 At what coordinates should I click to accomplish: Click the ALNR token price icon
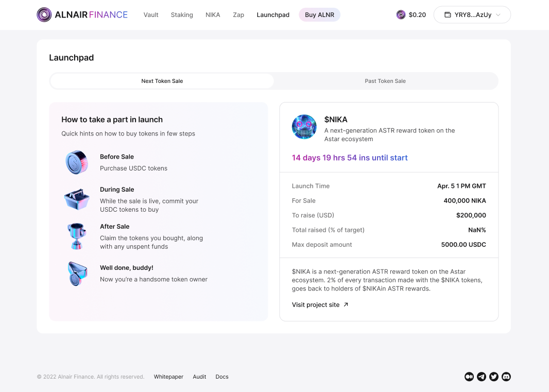tap(401, 15)
